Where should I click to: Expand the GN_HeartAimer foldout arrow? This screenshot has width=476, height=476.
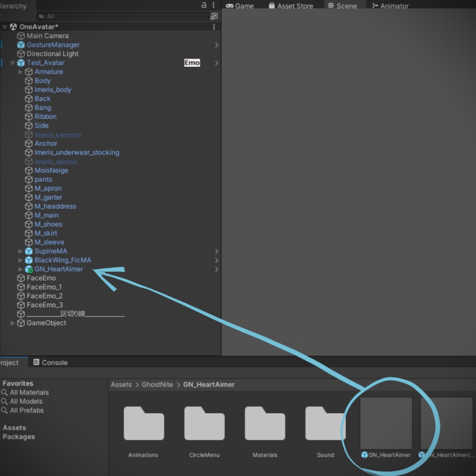tap(20, 269)
